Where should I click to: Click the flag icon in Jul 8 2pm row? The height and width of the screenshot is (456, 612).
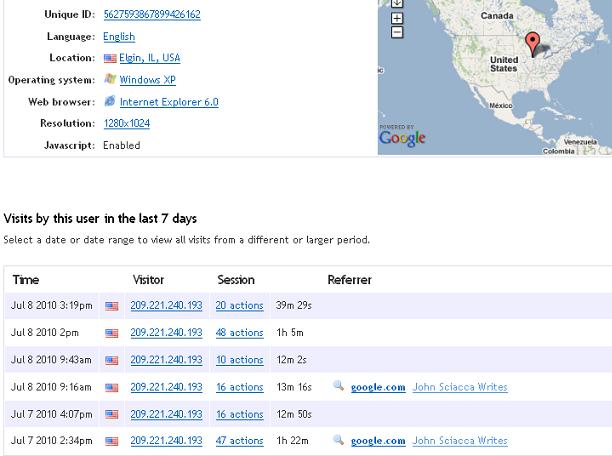click(112, 333)
